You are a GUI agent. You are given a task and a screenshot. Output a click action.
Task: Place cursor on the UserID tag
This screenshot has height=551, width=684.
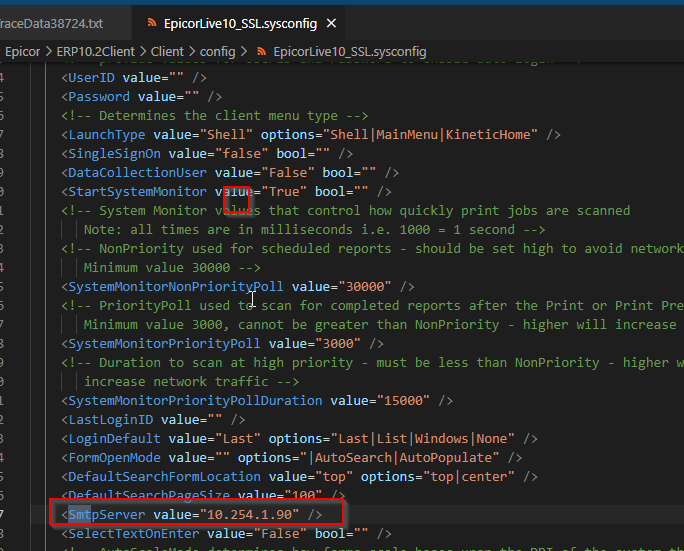pyautogui.click(x=92, y=78)
